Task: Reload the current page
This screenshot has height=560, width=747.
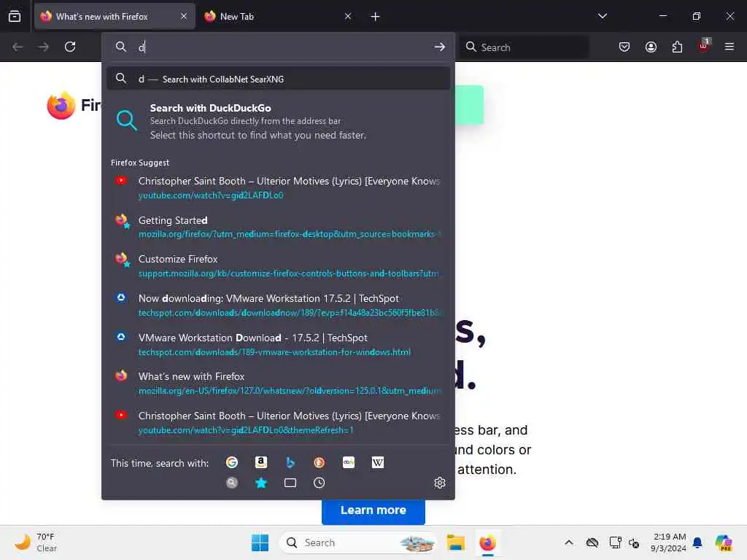Action: pyautogui.click(x=70, y=47)
